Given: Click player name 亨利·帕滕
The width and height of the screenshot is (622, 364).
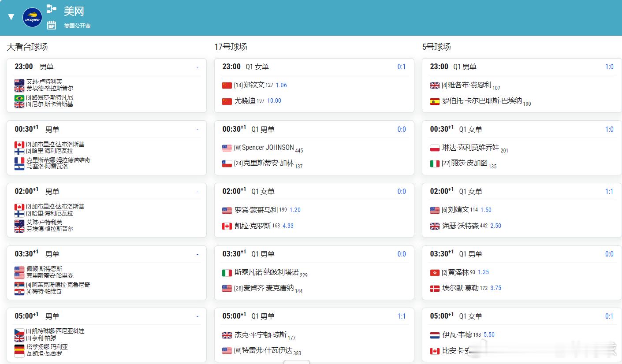Looking at the screenshot, I should coord(44,338).
